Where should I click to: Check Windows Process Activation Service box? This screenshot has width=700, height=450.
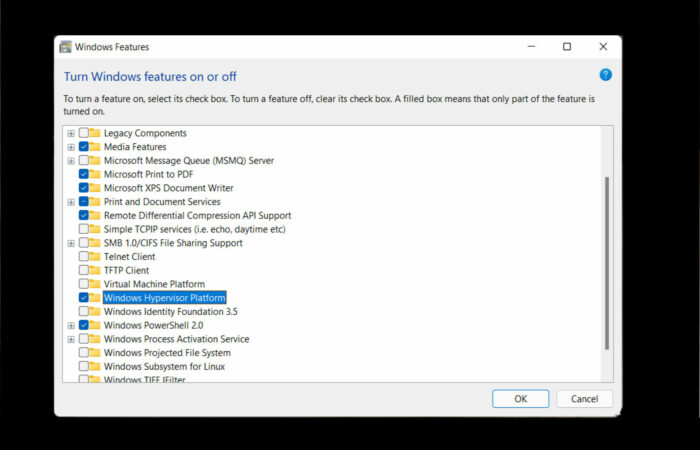(x=83, y=339)
